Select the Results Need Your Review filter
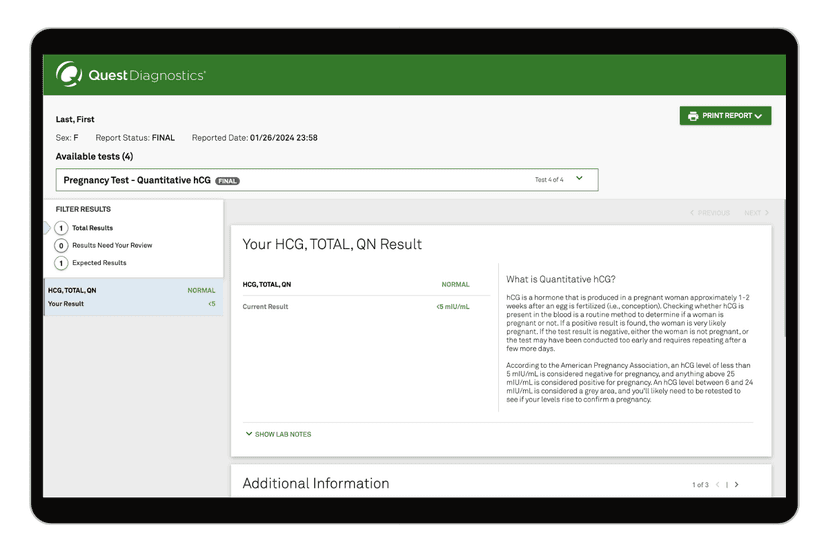Viewport: 828px width, 552px height. [111, 245]
